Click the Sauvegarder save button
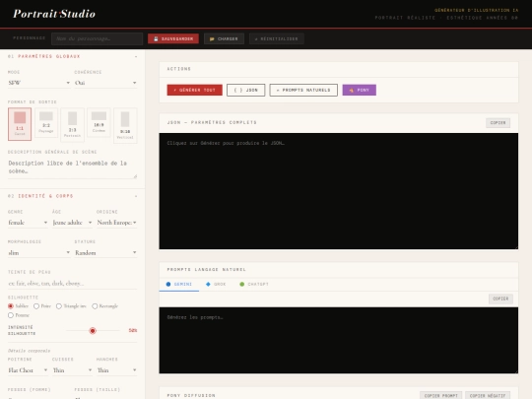The width and height of the screenshot is (532, 399). [x=173, y=38]
